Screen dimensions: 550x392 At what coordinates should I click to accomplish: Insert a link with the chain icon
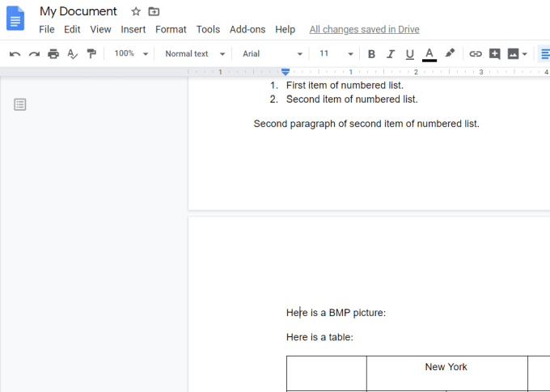point(476,54)
